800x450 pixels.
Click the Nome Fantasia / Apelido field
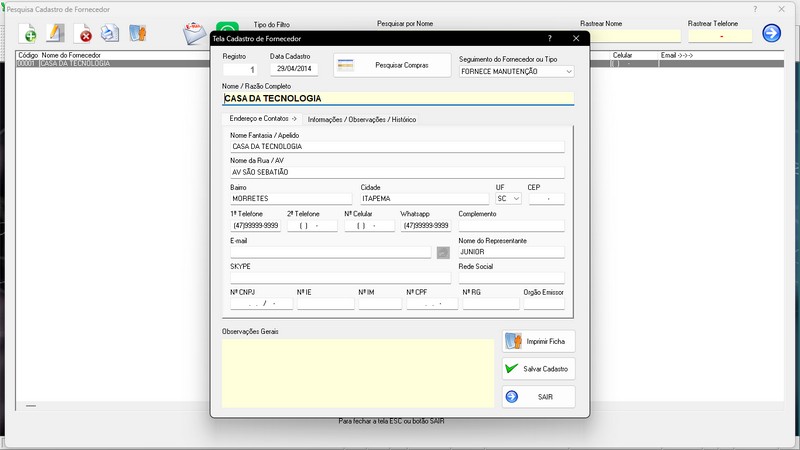coord(397,146)
